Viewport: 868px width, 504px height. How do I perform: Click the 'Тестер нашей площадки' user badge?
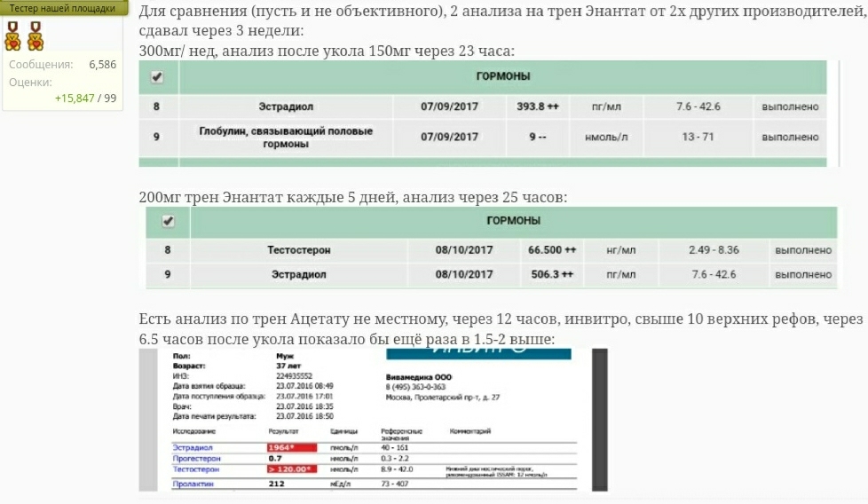click(x=62, y=8)
